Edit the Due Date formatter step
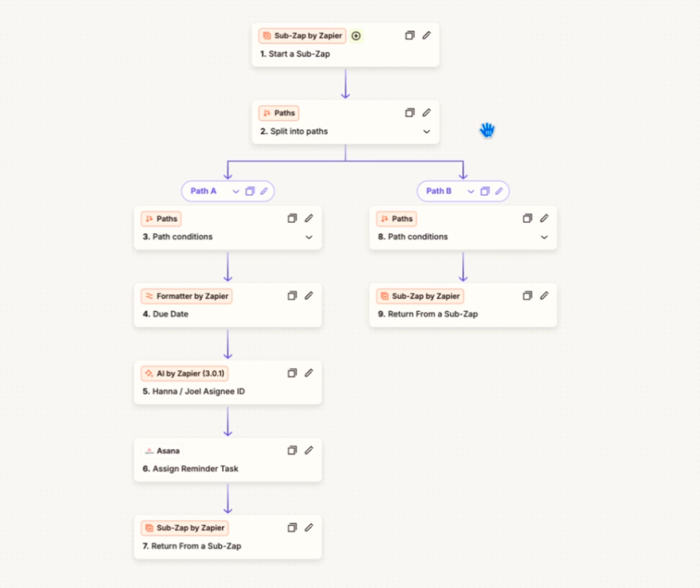 [x=309, y=296]
